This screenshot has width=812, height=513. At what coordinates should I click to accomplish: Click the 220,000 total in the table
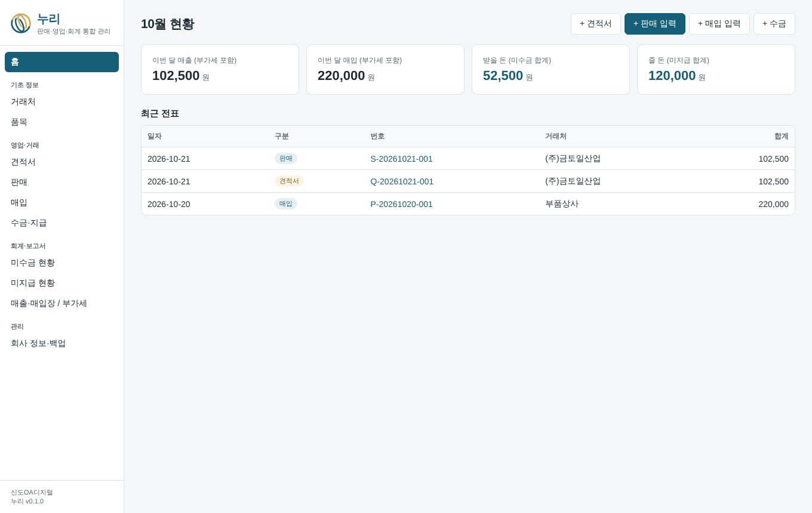pos(773,204)
